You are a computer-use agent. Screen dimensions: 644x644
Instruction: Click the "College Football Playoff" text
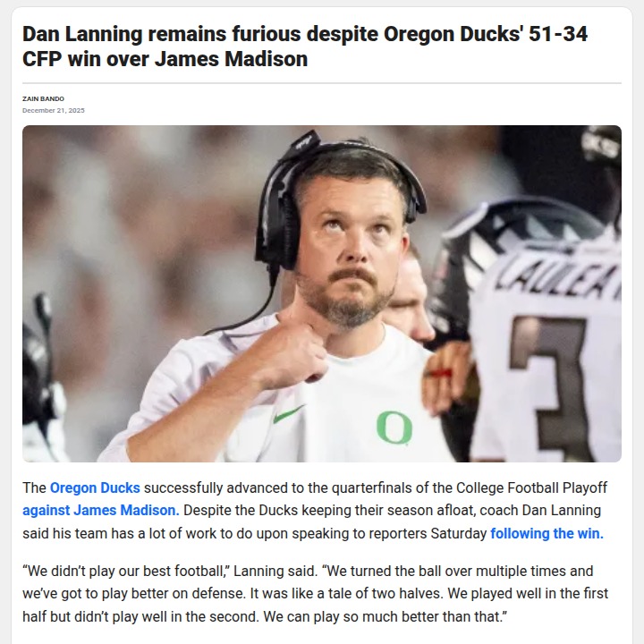coord(531,487)
